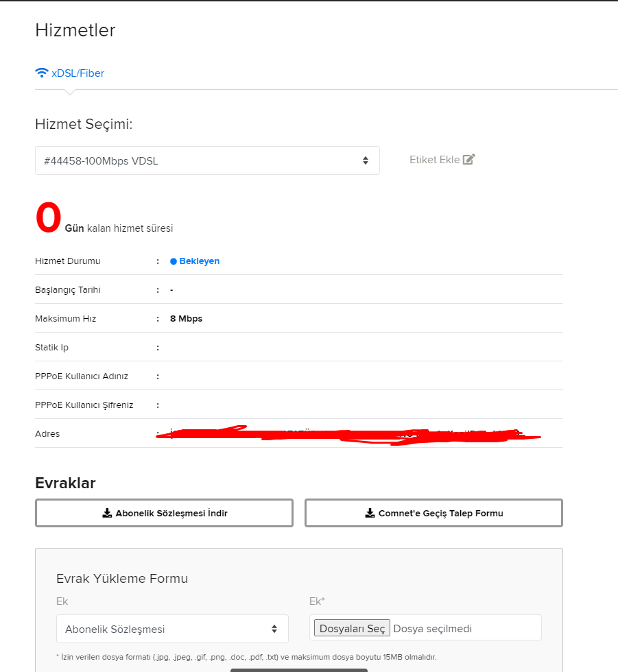The width and height of the screenshot is (618, 672).
Task: Click the Dosya seçilmedi file field text
Action: click(x=433, y=628)
